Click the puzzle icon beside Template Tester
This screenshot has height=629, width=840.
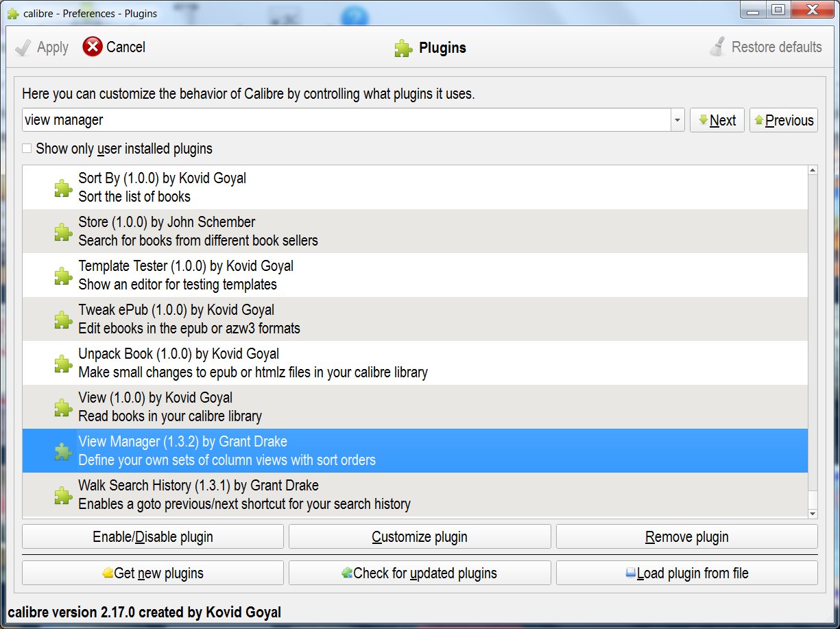click(64, 276)
